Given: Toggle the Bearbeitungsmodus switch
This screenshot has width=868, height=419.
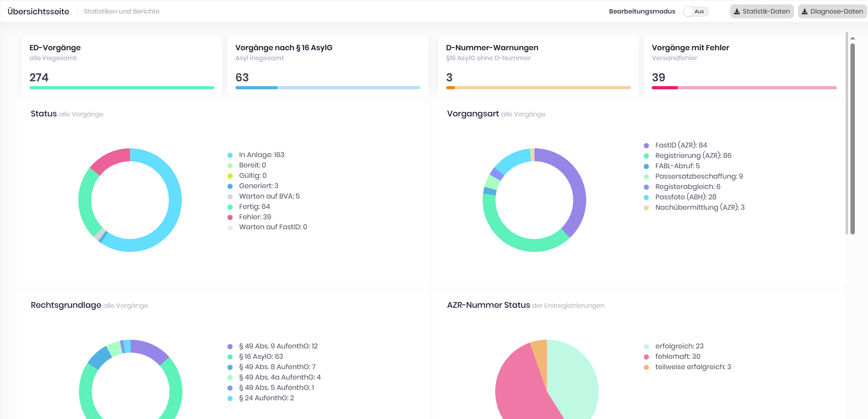Looking at the screenshot, I should tap(695, 12).
